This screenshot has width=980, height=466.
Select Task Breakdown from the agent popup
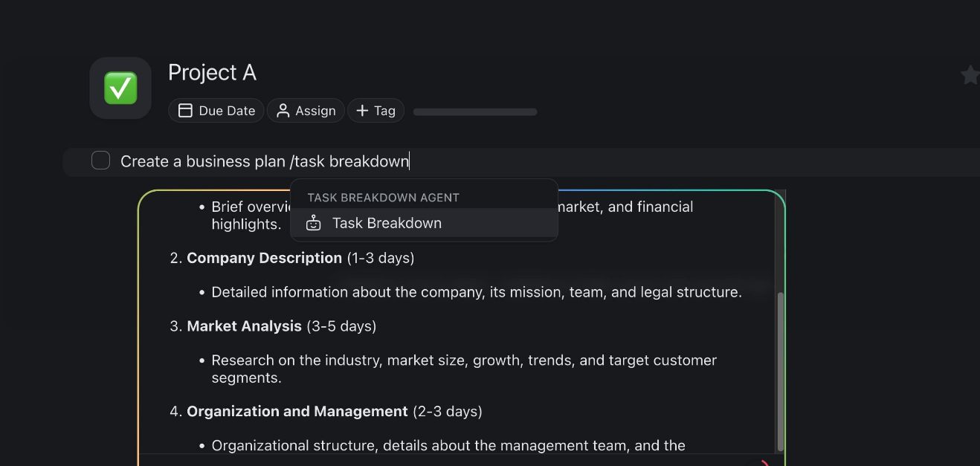pos(386,222)
